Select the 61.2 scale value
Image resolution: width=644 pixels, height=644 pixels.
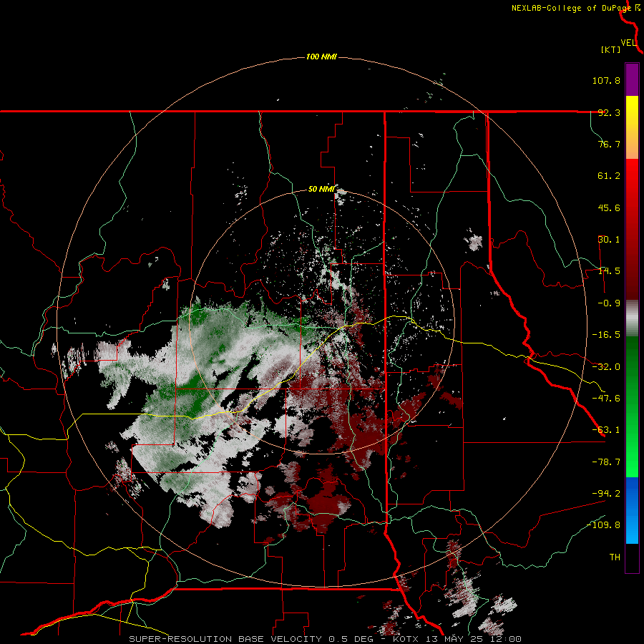[x=609, y=176]
